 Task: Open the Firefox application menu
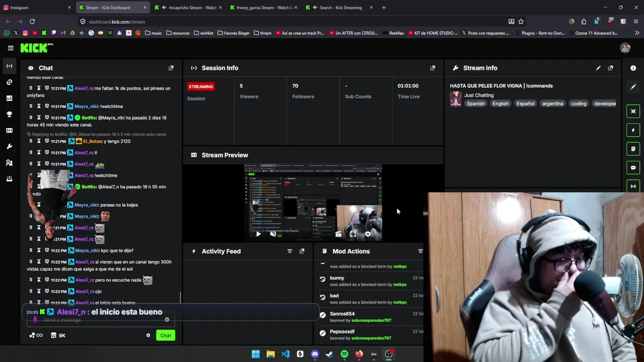(x=636, y=22)
